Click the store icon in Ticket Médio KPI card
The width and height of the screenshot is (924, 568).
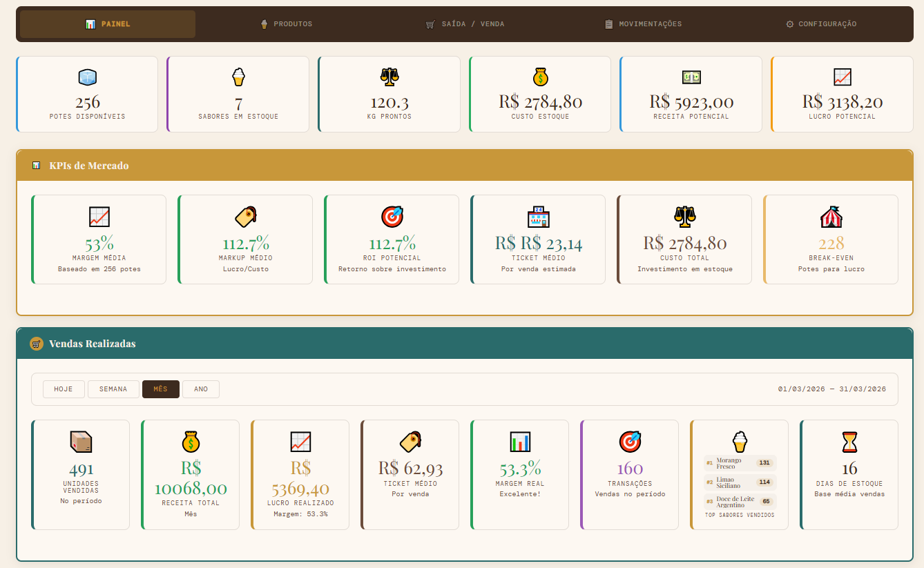pos(538,217)
